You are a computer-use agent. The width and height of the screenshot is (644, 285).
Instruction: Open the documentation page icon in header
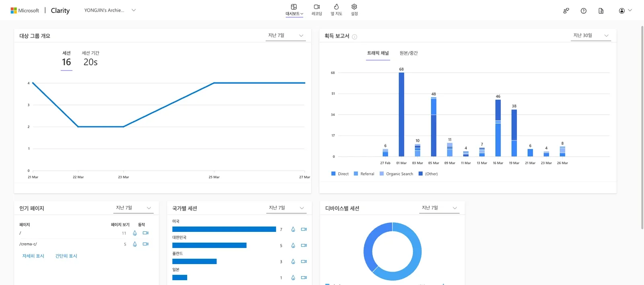(601, 11)
